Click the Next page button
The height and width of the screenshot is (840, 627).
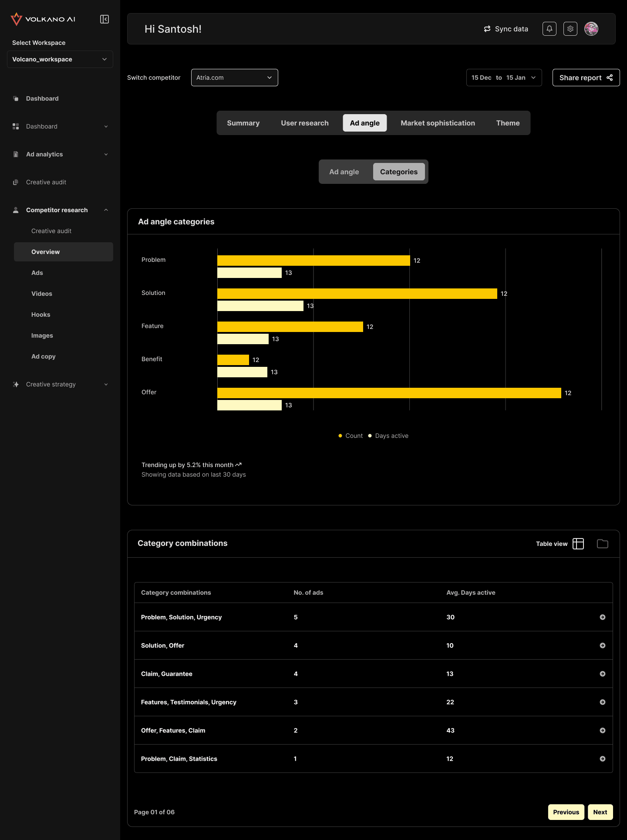click(x=600, y=812)
